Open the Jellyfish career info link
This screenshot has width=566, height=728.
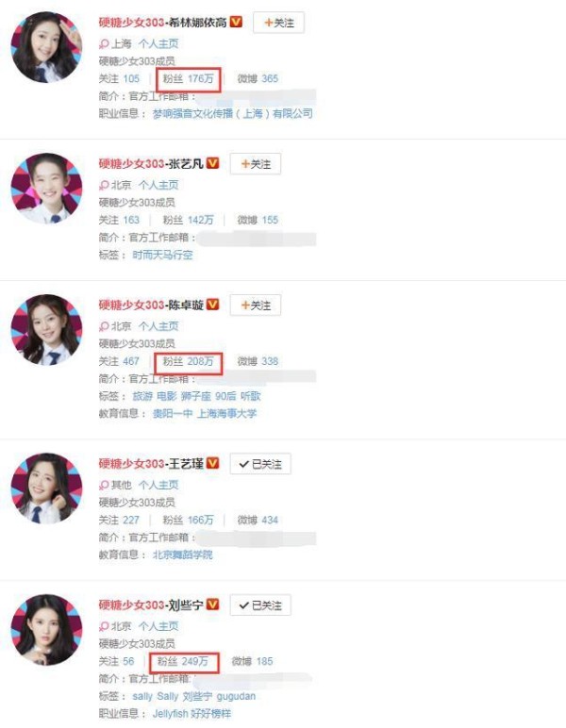point(171,714)
